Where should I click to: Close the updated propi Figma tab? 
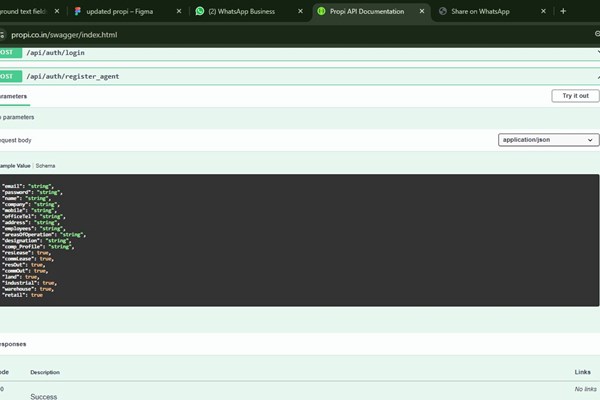[179, 11]
